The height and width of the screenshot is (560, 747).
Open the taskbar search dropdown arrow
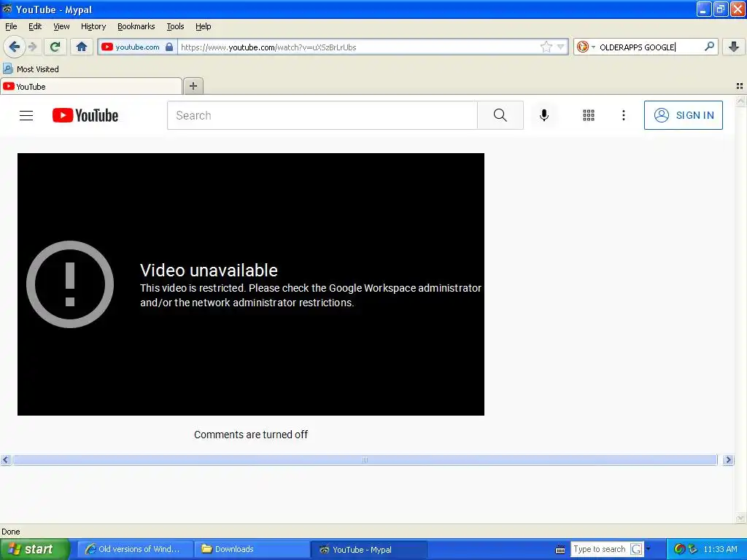coord(648,549)
